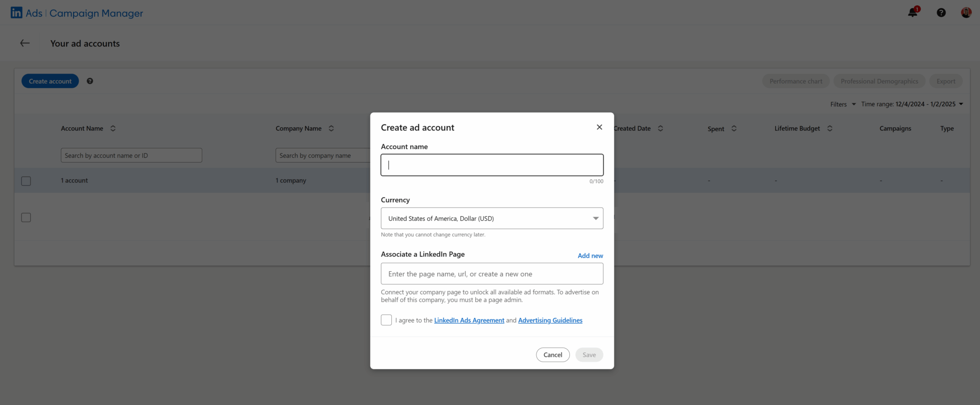The width and height of the screenshot is (980, 405).
Task: Click the LinkedIn logo icon
Action: 16,12
